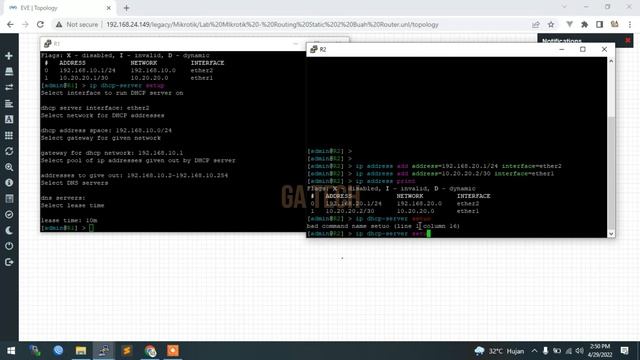Click the zoom magnifier icon in sidebar
Viewport: 640px width, 360px height.
pos(9,167)
